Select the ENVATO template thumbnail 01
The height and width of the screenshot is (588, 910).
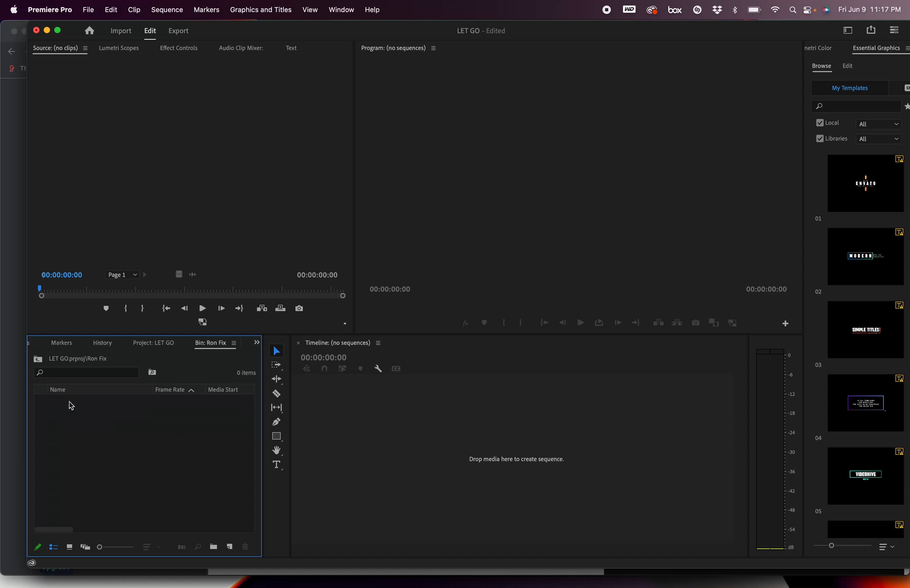[x=865, y=183]
